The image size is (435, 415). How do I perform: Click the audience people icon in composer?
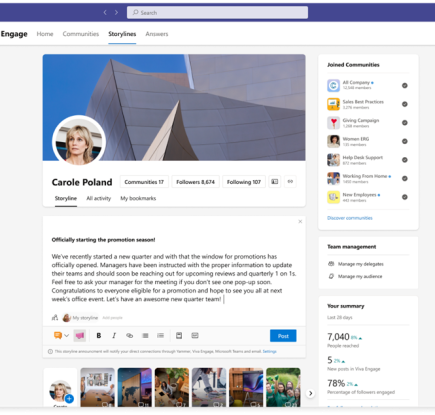click(x=55, y=318)
